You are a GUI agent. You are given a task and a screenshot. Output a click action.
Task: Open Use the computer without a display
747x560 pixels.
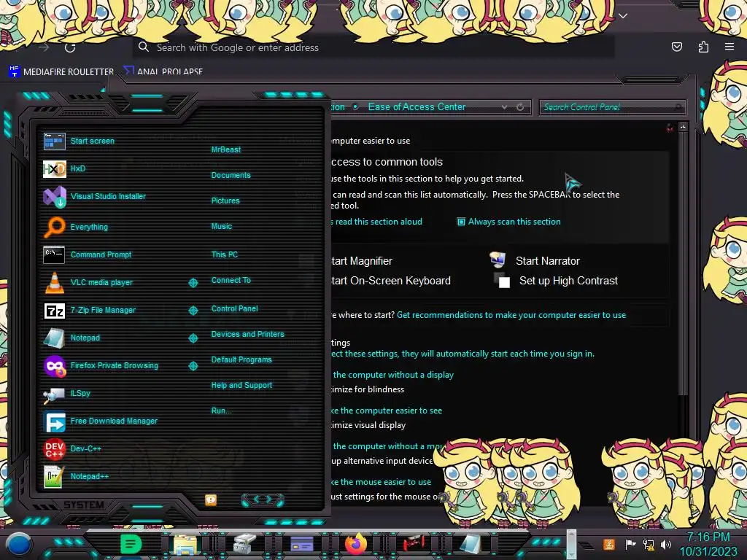pos(392,375)
